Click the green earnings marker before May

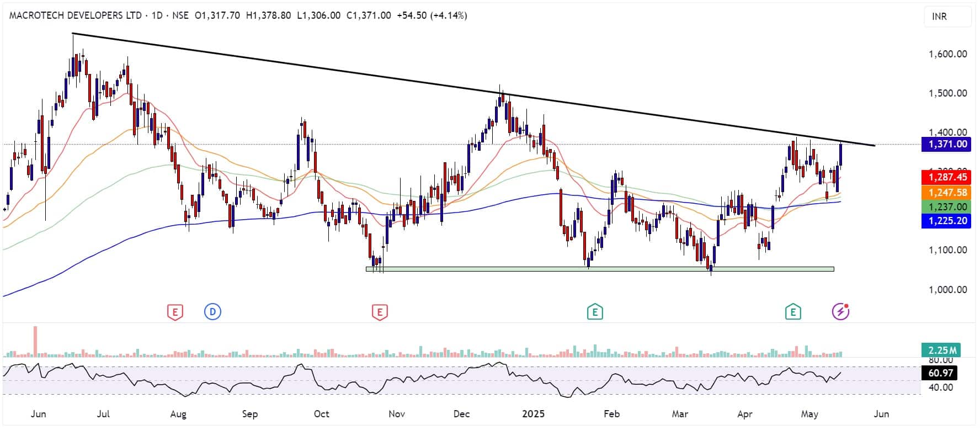[793, 312]
